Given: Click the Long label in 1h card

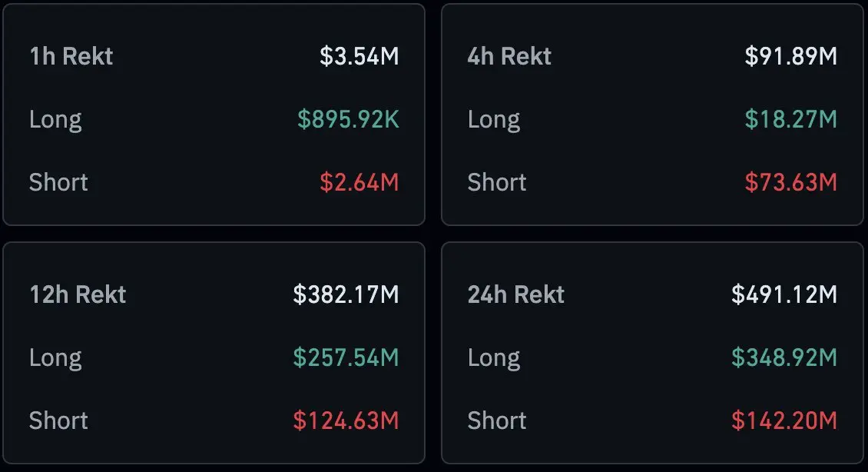Looking at the screenshot, I should tap(55, 121).
